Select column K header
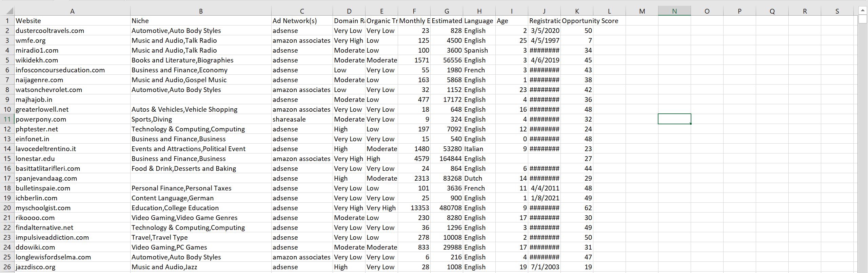Screen dimensions: 868x273 tap(577, 11)
